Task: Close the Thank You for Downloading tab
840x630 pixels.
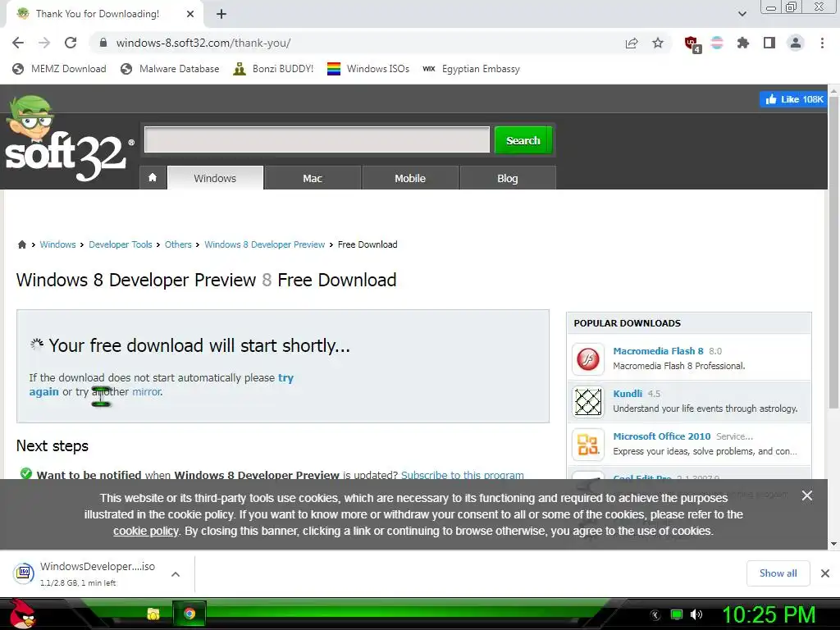Action: coord(190,14)
